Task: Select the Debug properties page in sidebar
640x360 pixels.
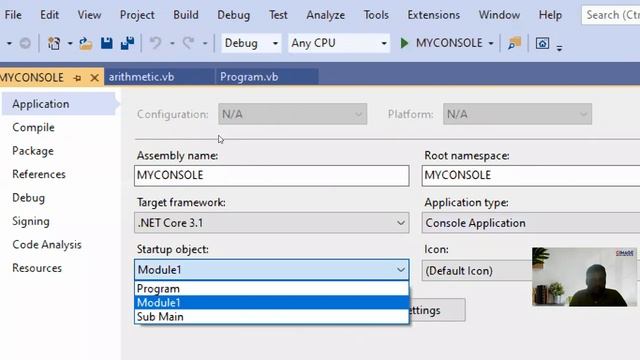Action: tap(29, 198)
